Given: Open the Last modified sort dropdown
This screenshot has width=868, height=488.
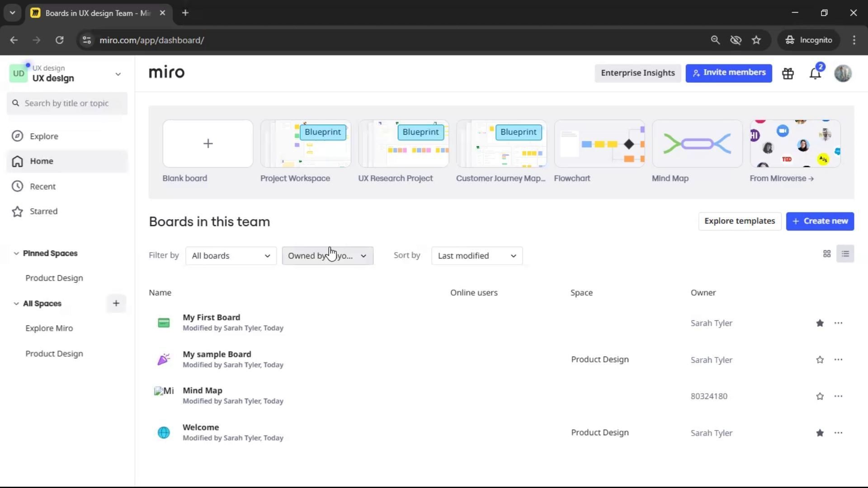Looking at the screenshot, I should (477, 256).
